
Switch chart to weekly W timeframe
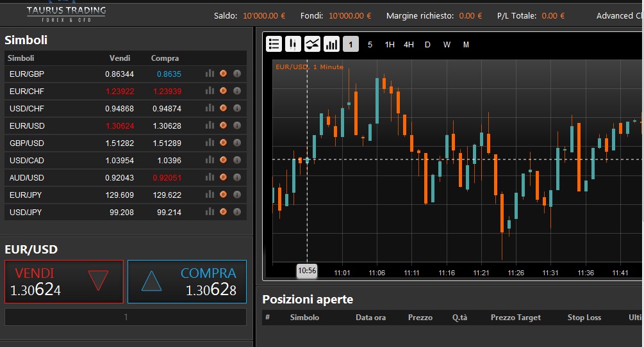447,45
